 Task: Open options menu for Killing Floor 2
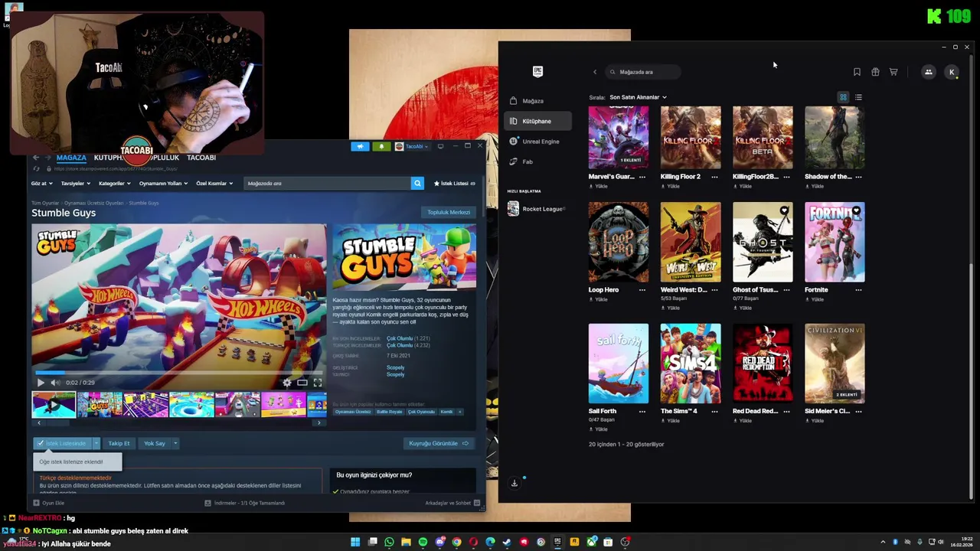714,177
